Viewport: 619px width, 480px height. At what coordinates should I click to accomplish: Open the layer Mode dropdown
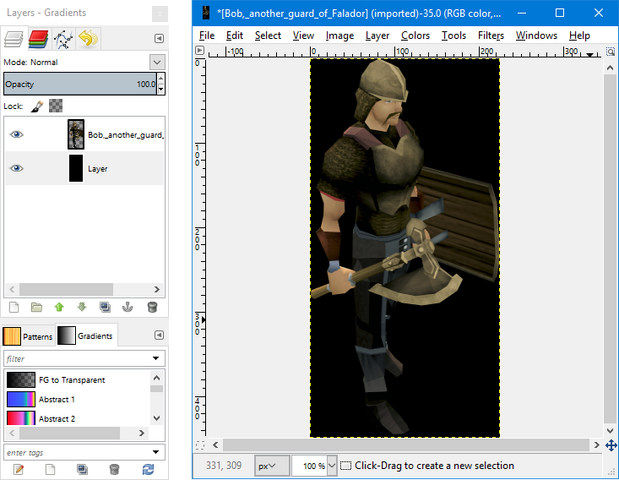pyautogui.click(x=157, y=62)
